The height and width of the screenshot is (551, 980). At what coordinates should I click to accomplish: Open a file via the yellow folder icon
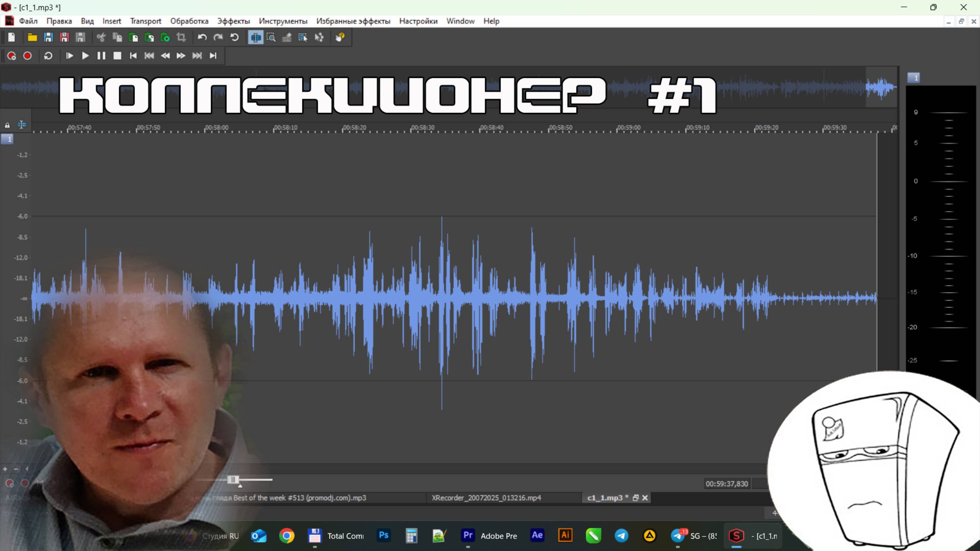pyautogui.click(x=32, y=38)
